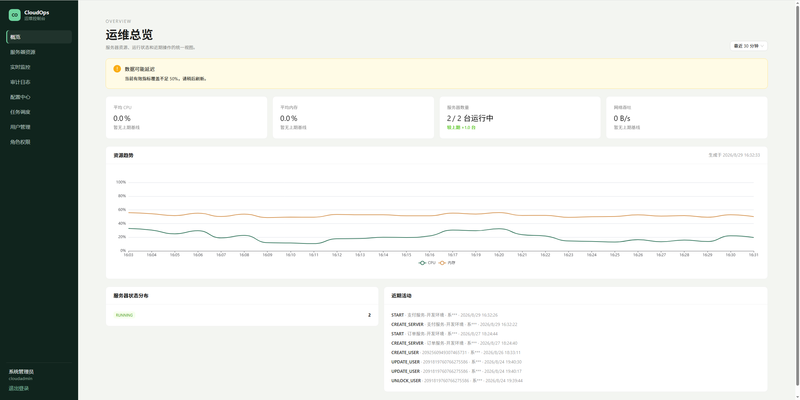The height and width of the screenshot is (400, 800).
Task: Click the 退出登录 logout link
Action: (19, 388)
